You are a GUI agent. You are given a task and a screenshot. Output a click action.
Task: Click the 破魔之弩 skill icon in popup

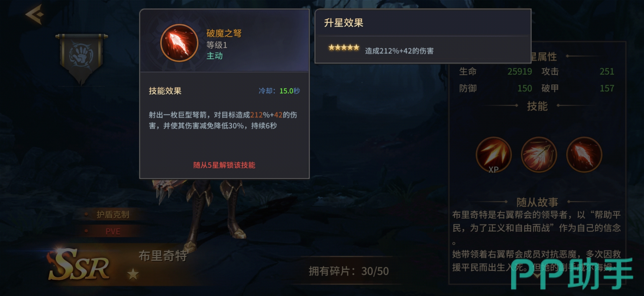(179, 43)
